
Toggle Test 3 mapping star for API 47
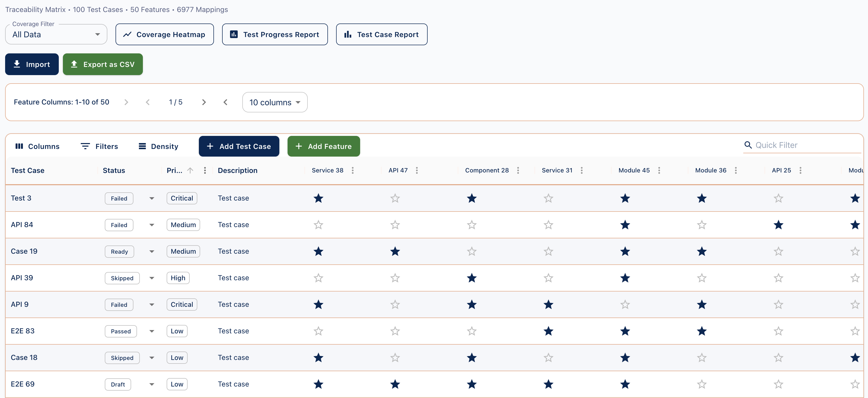pyautogui.click(x=395, y=198)
